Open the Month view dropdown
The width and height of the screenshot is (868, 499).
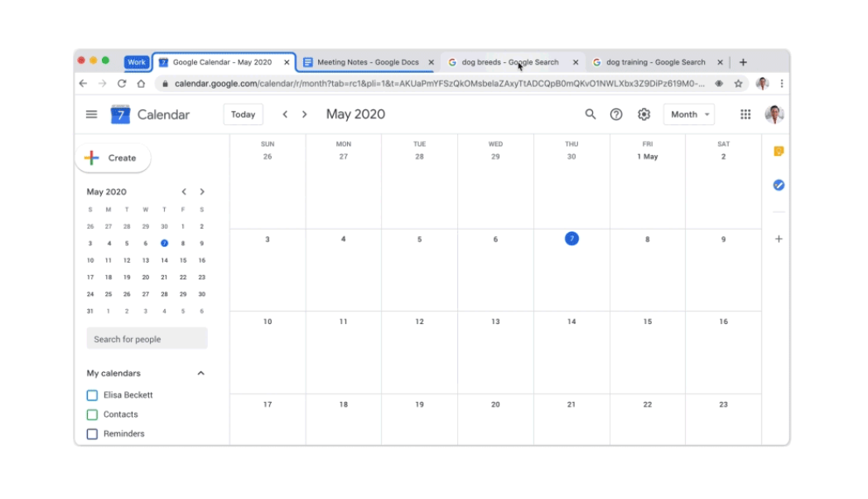[688, 114]
